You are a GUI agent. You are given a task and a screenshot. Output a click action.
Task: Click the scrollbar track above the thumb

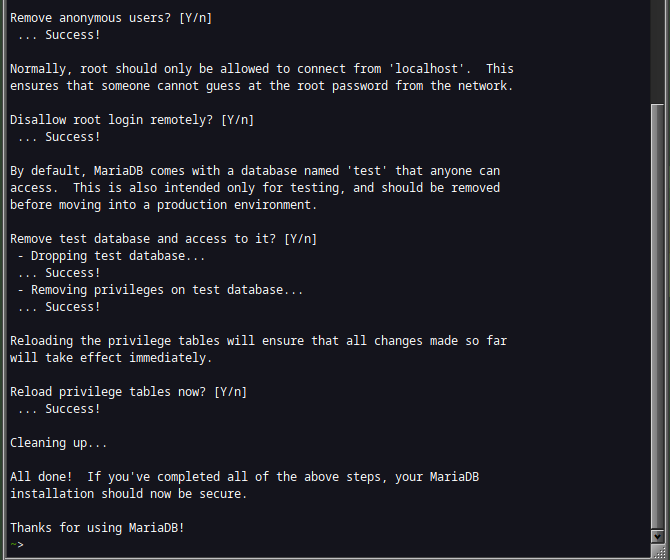coord(657,52)
